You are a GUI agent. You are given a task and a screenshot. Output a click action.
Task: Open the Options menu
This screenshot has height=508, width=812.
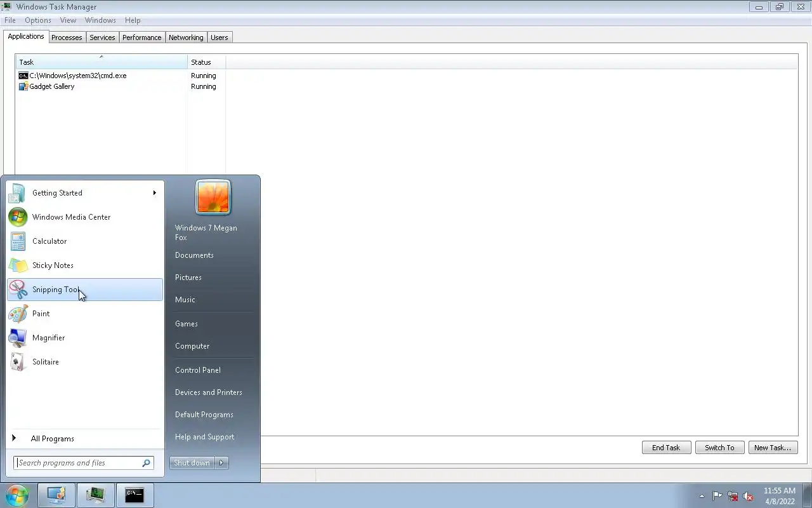pyautogui.click(x=38, y=20)
